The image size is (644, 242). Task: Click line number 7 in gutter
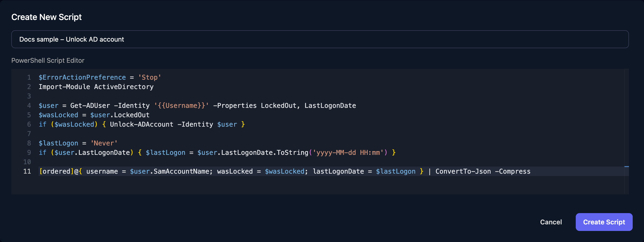(29, 134)
